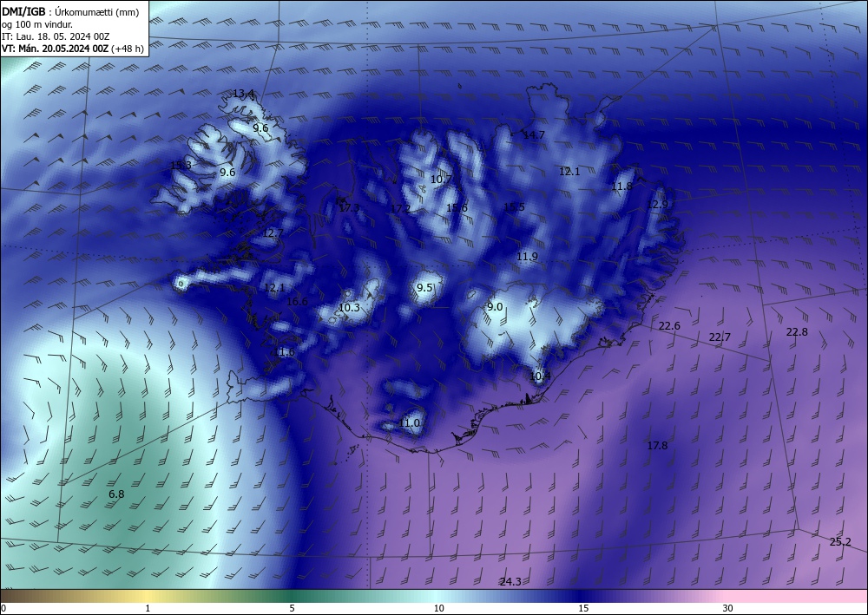This screenshot has height=615, width=868.
Task: Select the 15.3 precipitation value
Action: (181, 166)
